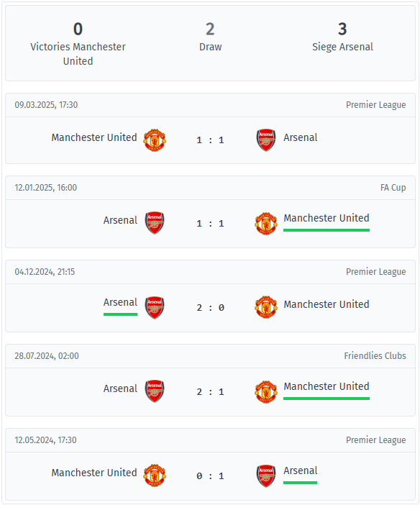Image resolution: width=420 pixels, height=505 pixels.
Task: Open the FA Cup competition label
Action: [393, 188]
